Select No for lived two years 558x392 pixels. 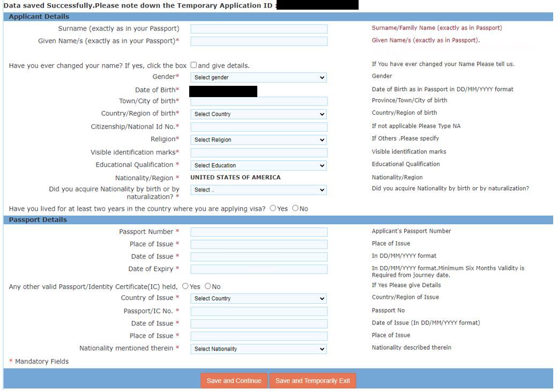[x=295, y=208]
